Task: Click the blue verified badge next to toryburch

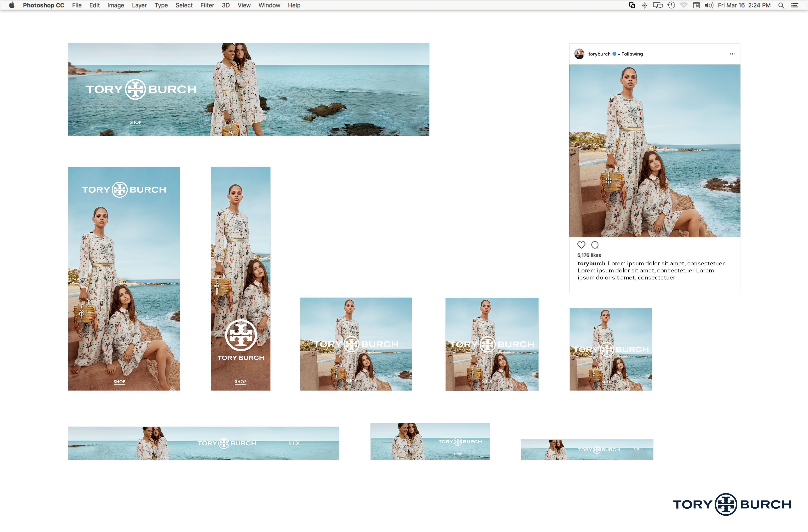Action: pos(614,54)
